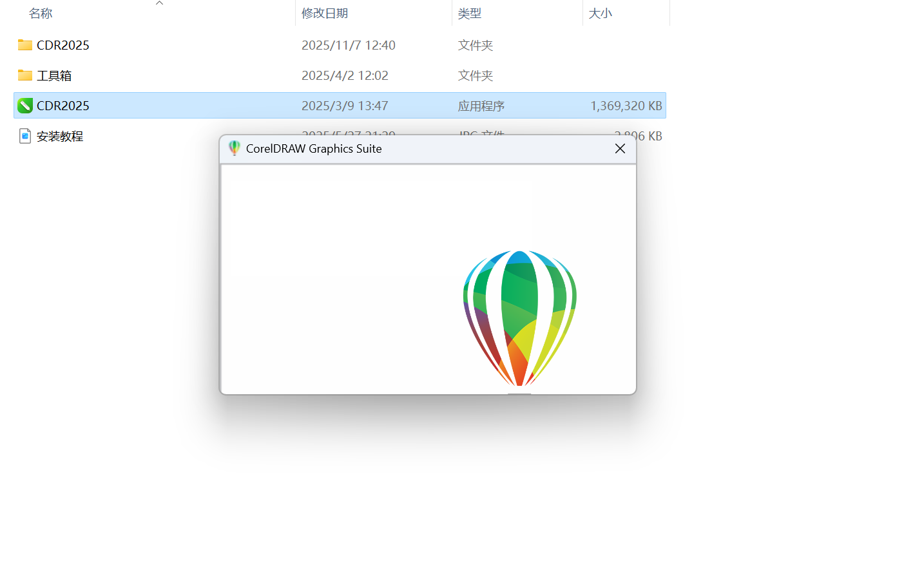
Task: Click the 类型 column header
Action: (x=470, y=13)
